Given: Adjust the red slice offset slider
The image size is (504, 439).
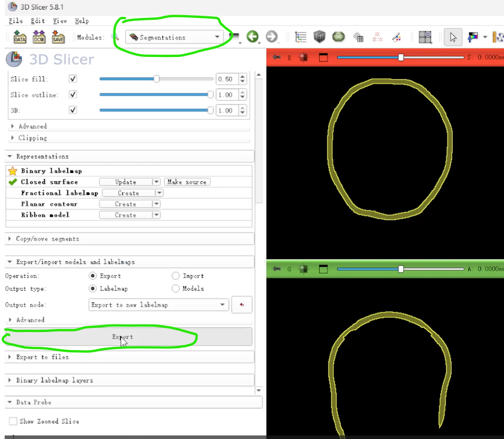Looking at the screenshot, I should point(400,58).
